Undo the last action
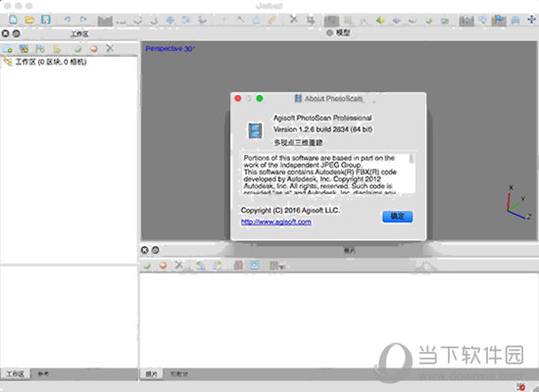 coord(67,20)
